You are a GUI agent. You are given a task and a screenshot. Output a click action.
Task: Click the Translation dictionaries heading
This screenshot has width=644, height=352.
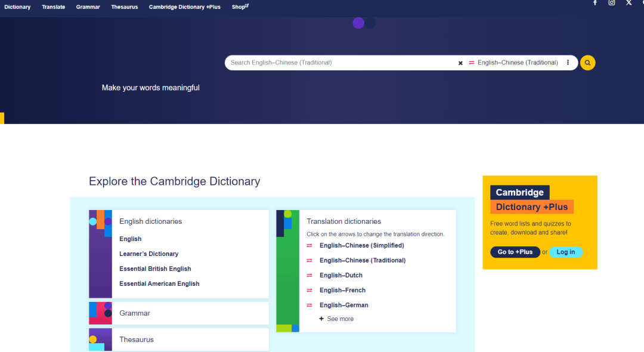[x=344, y=221]
